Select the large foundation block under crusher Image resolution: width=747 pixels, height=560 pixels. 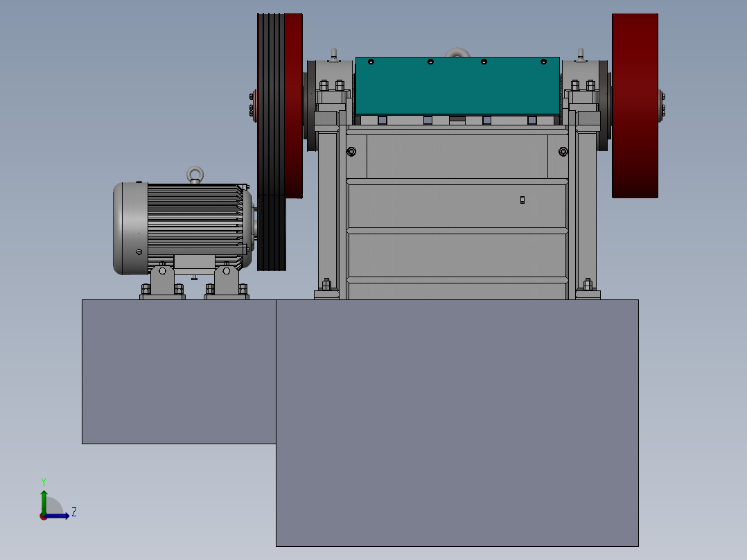click(457, 423)
